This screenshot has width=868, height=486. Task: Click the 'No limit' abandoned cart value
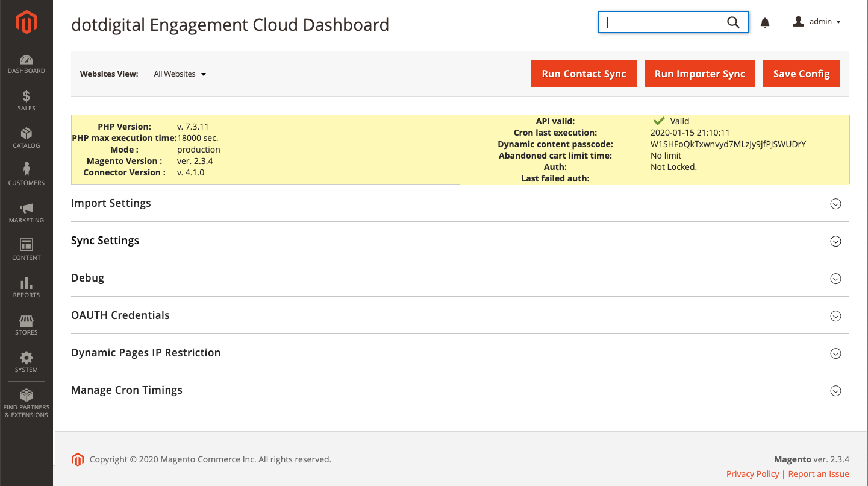tap(666, 156)
